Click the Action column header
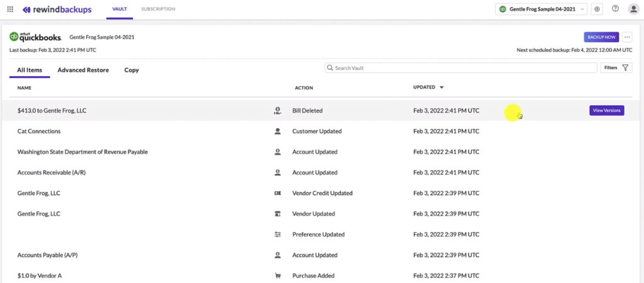 click(304, 88)
